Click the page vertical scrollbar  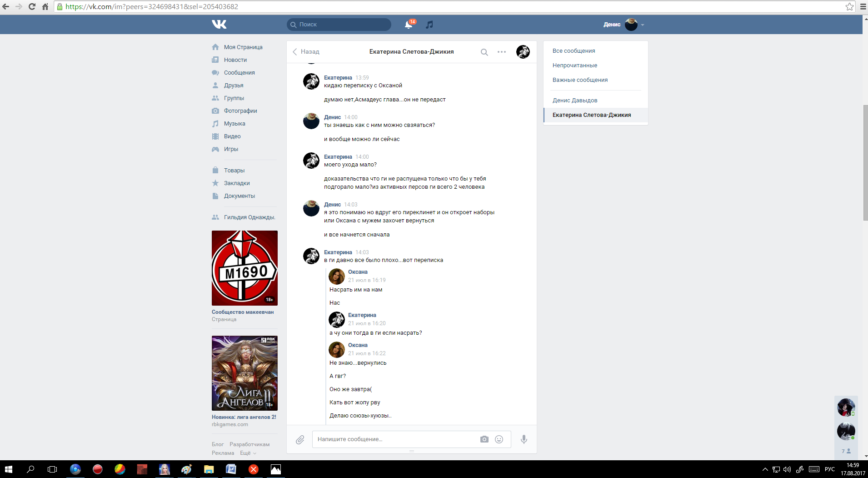(865, 163)
